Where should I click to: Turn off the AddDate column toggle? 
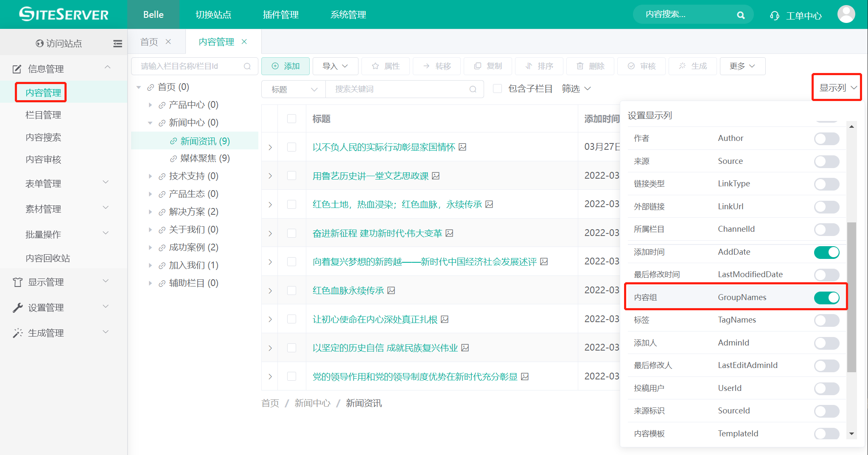(x=826, y=252)
